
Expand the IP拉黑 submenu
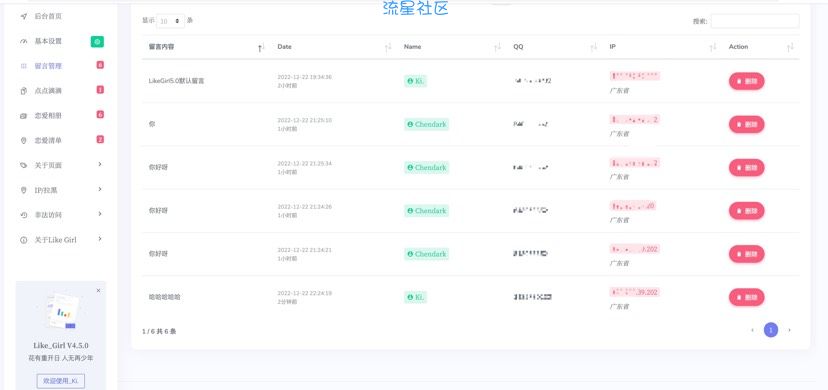[x=61, y=190]
